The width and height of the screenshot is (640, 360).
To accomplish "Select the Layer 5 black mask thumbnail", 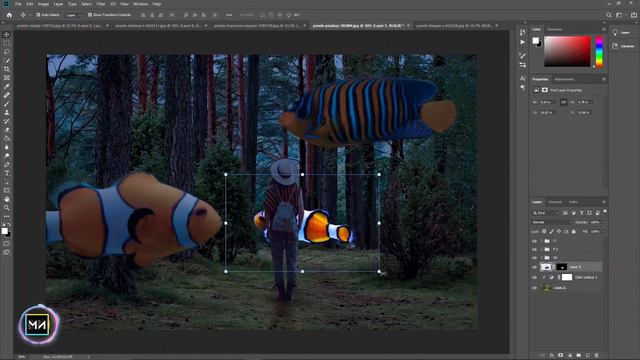I will pyautogui.click(x=562, y=267).
